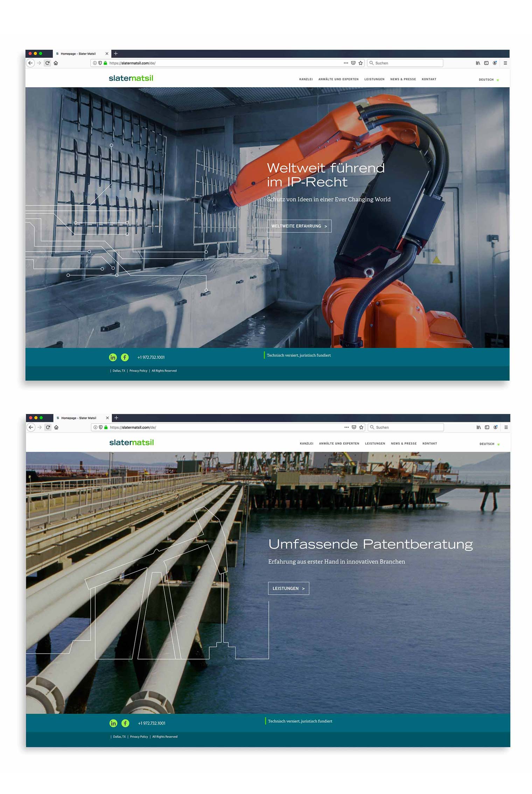This screenshot has width=532, height=794.
Task: Show the sidebar icon in the top browser toolbar
Action: tap(486, 63)
